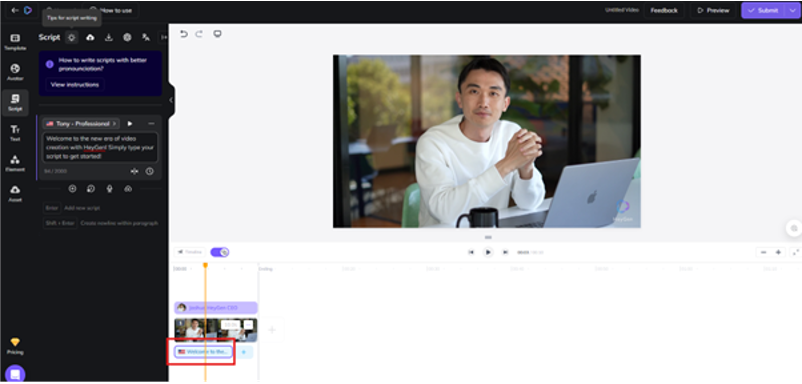
Task: Click the download script icon
Action: click(x=108, y=37)
